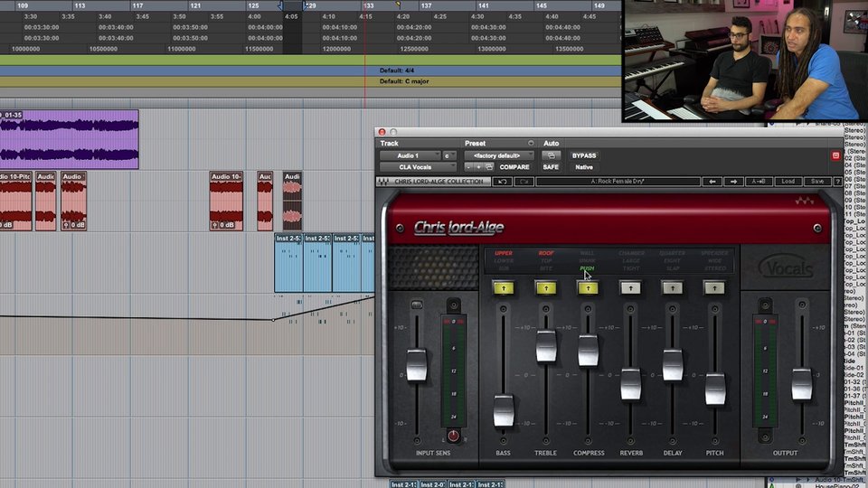Click red target button in plugin header
The image size is (868, 488).
click(x=835, y=156)
